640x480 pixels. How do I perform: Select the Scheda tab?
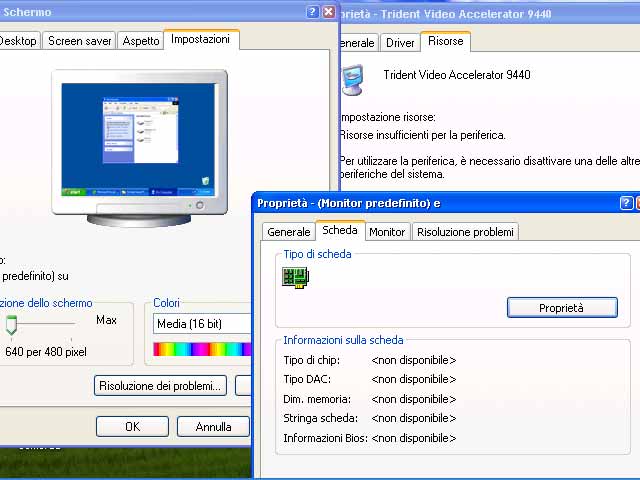(340, 230)
